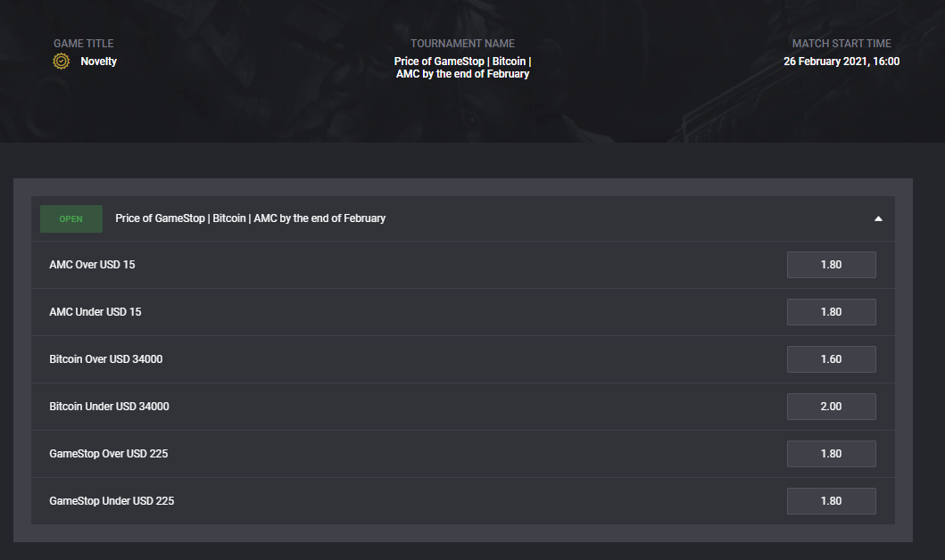
Task: Click the Bitcoin Under USD 34000 label
Action: pyautogui.click(x=109, y=407)
